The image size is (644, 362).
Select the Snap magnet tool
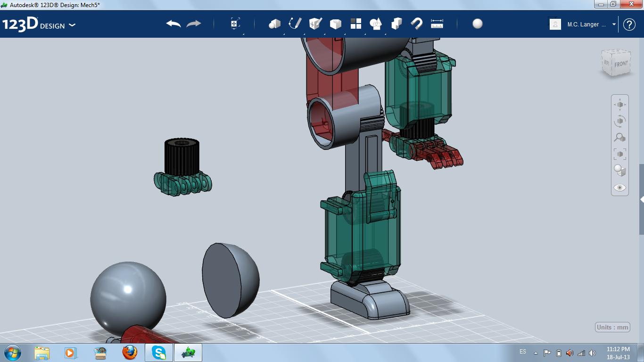click(x=417, y=24)
